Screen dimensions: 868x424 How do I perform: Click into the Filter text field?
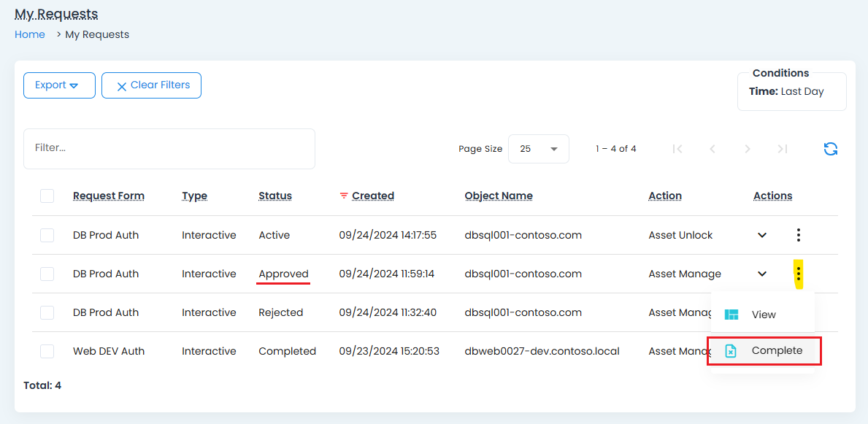pyautogui.click(x=169, y=148)
